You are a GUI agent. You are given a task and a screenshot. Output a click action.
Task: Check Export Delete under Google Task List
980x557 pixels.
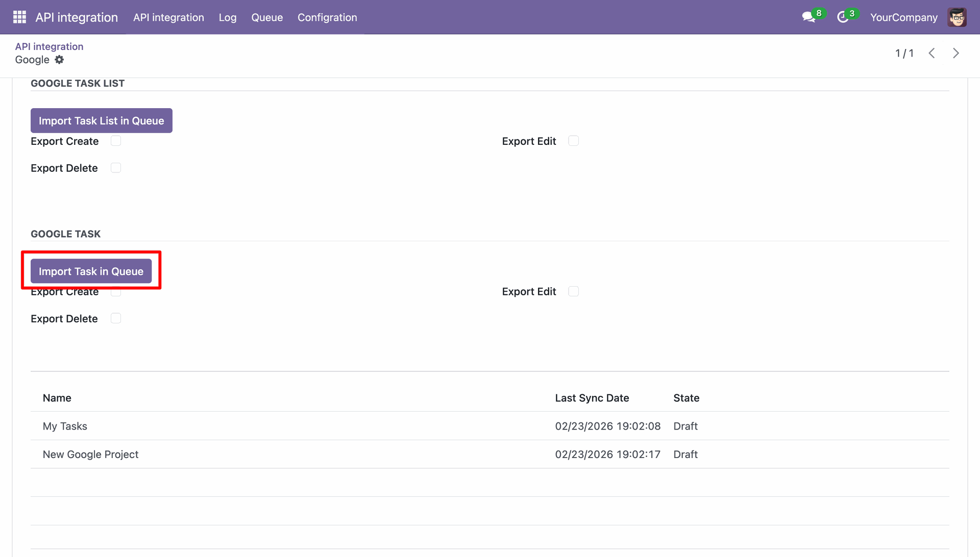click(x=116, y=168)
